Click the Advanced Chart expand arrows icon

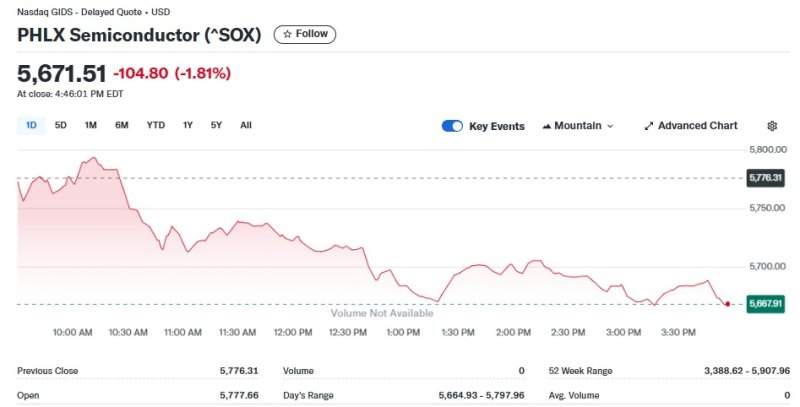tap(649, 126)
